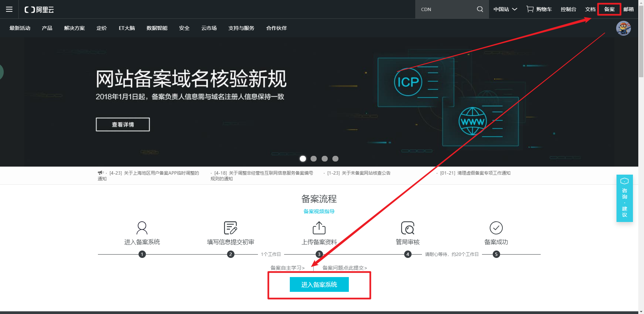Viewport: 644px width, 314px height.
Task: Open the hamburger navigation menu
Action: tap(9, 9)
